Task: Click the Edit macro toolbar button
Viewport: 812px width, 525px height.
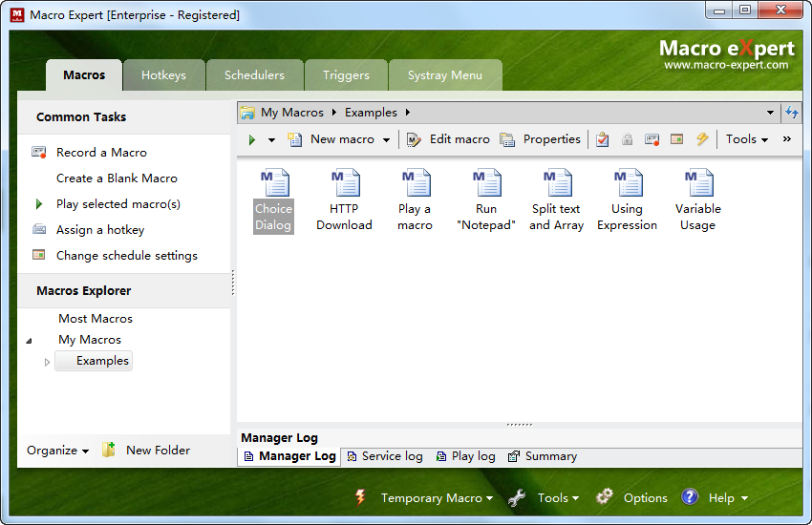Action: (448, 139)
